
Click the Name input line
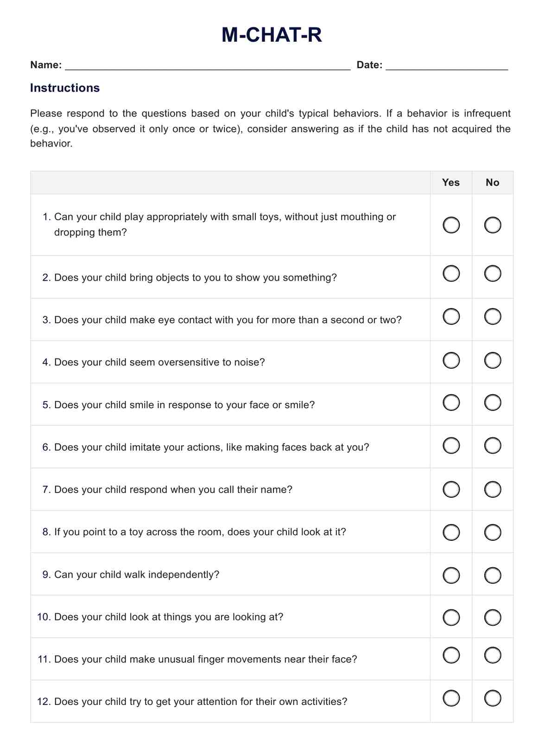click(x=208, y=65)
